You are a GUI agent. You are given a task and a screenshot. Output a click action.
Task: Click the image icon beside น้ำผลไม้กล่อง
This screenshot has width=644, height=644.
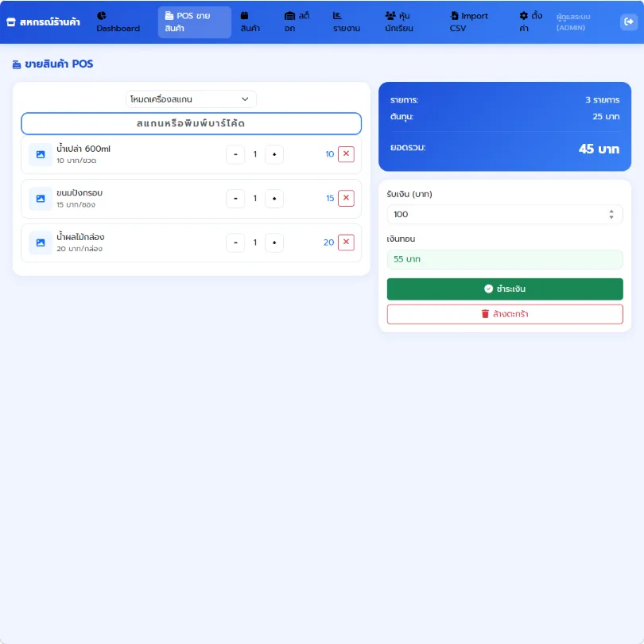coord(41,242)
